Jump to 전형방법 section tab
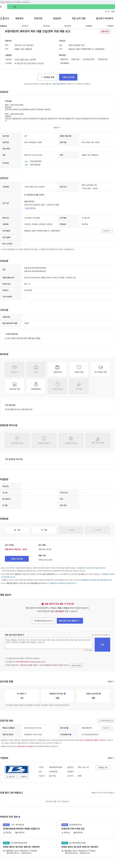Screen dimensions: 115x868 pyautogui.click(x=89, y=26)
